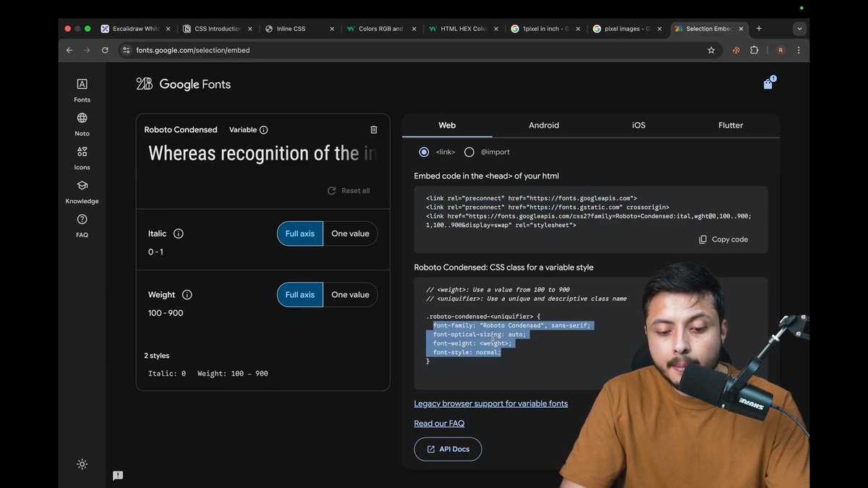Click the Italic axis info icon
Screen dimensions: 868x488
(179, 234)
